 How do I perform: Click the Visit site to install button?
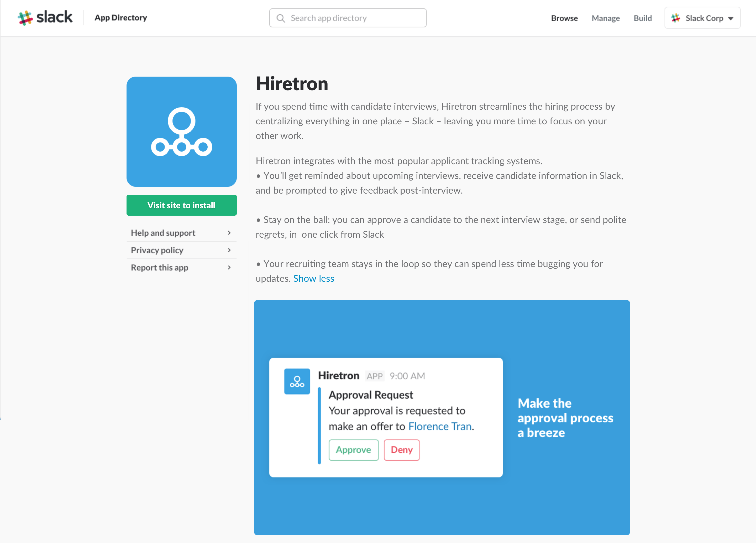pos(181,205)
